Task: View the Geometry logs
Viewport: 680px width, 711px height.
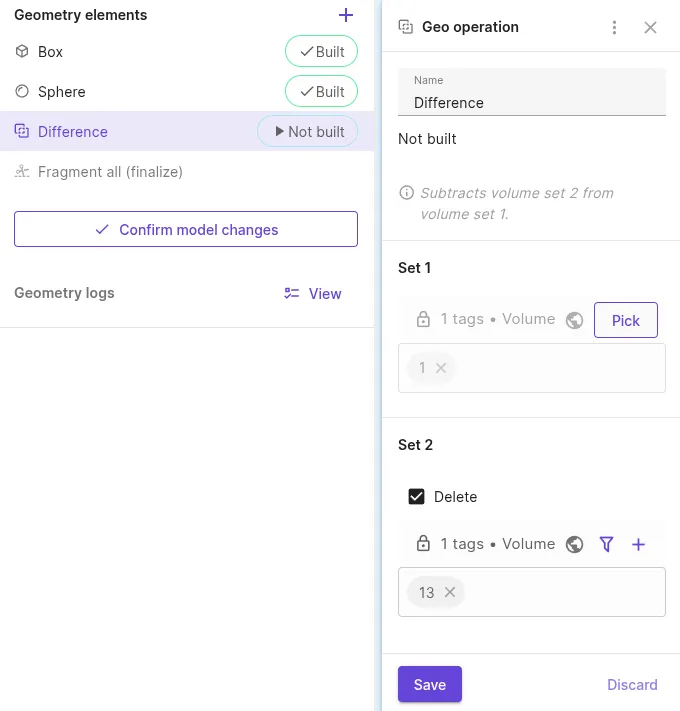Action: tap(313, 293)
